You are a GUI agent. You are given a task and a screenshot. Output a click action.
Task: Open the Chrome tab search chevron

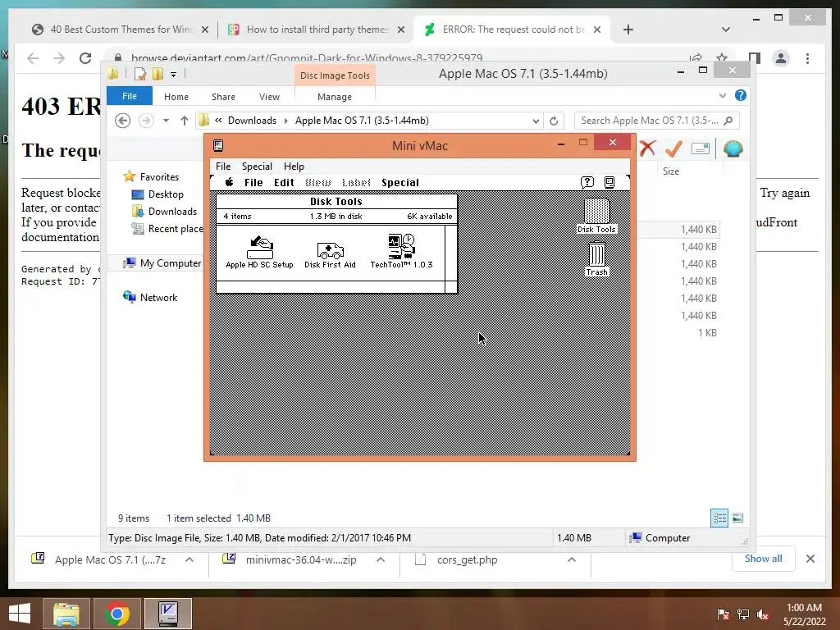coord(726,30)
